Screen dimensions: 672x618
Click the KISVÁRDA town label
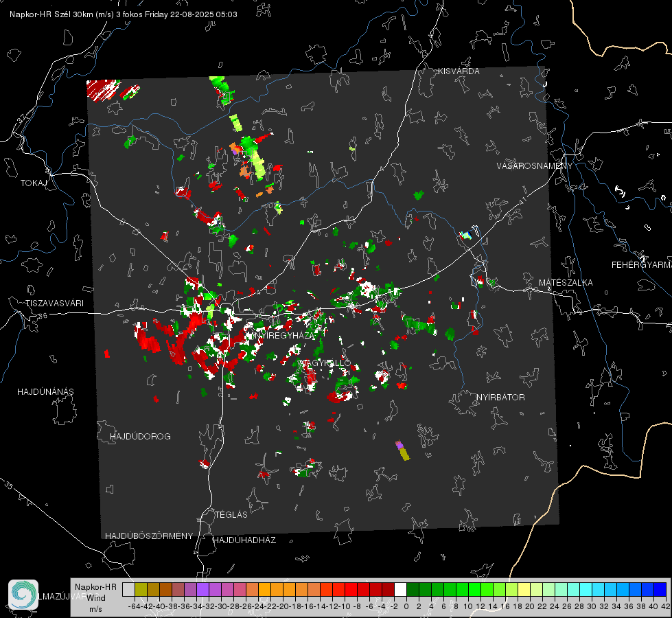(x=459, y=71)
